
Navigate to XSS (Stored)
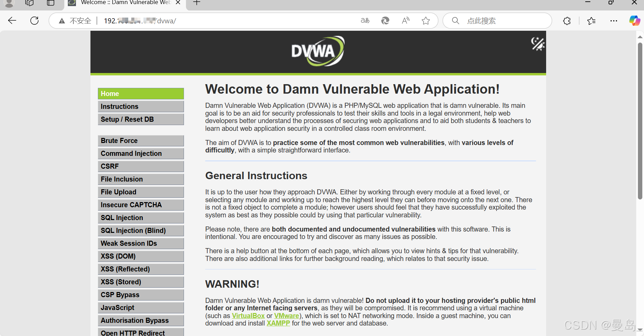click(141, 282)
